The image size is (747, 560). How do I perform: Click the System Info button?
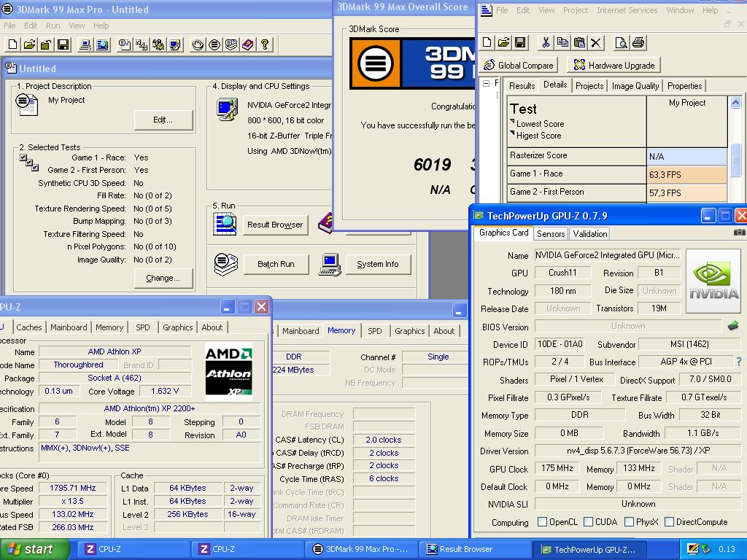pos(378,264)
